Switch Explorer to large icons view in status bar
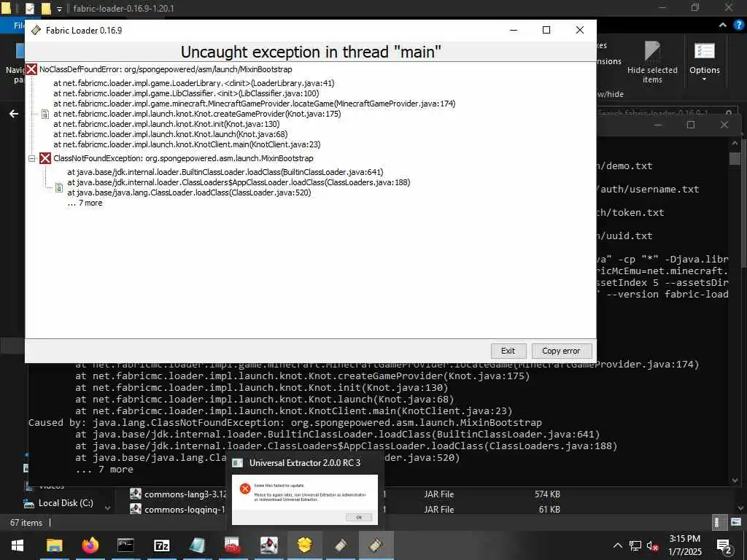The width and height of the screenshot is (747, 560). click(735, 522)
